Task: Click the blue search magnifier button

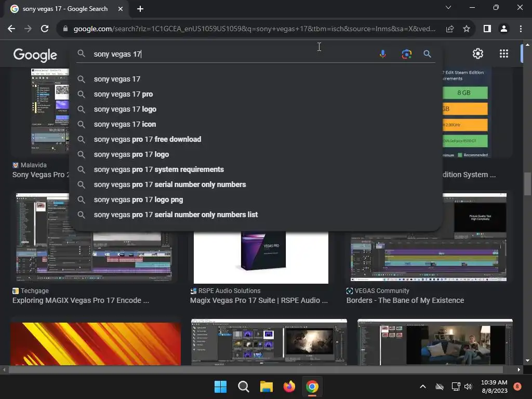Action: 428,54
